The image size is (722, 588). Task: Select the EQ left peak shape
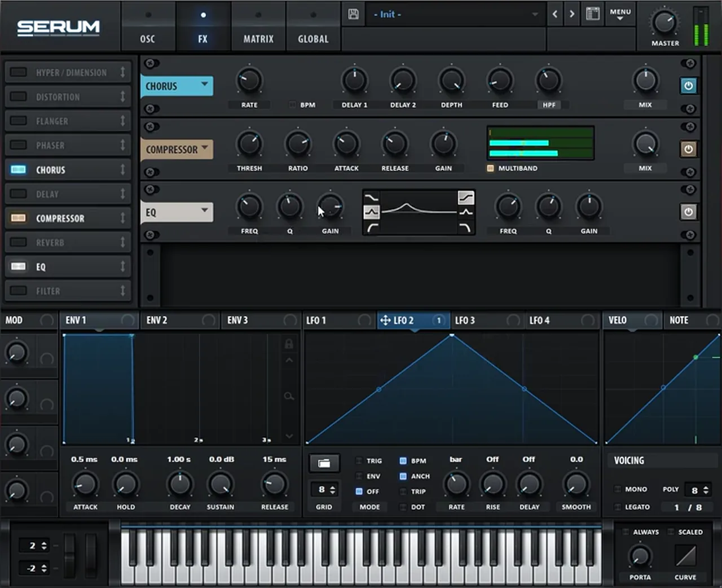[x=372, y=212]
